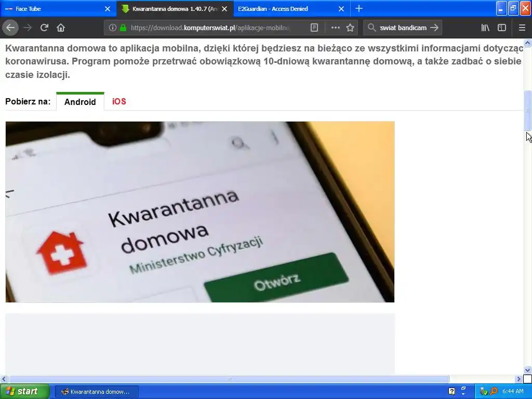Go back to the previous page
Image resolution: width=532 pixels, height=399 pixels.
[x=10, y=28]
